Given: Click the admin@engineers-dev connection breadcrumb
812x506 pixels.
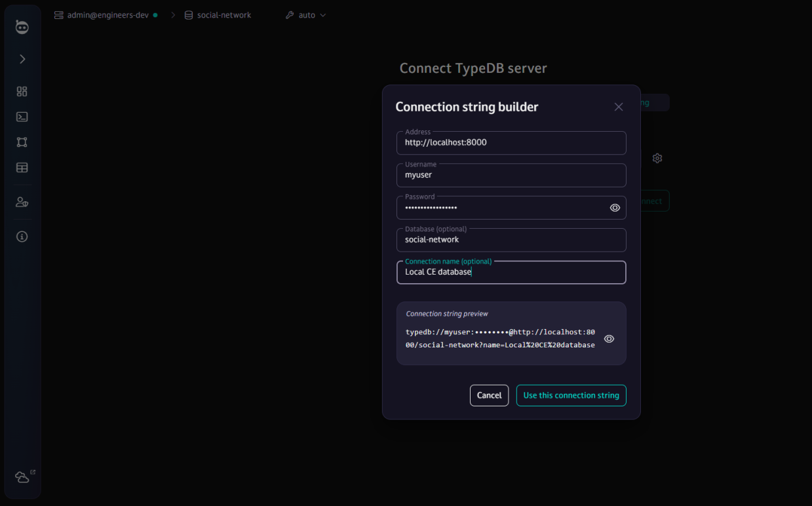Looking at the screenshot, I should (106, 15).
